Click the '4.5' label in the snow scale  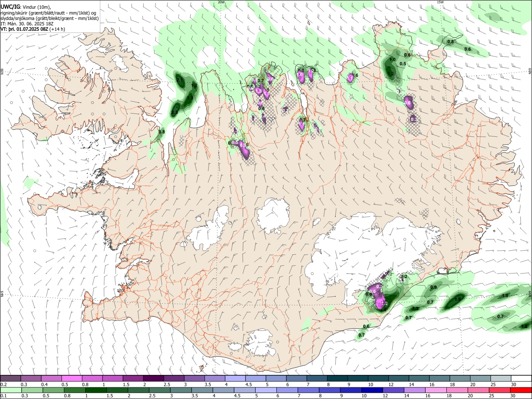tap(249, 384)
